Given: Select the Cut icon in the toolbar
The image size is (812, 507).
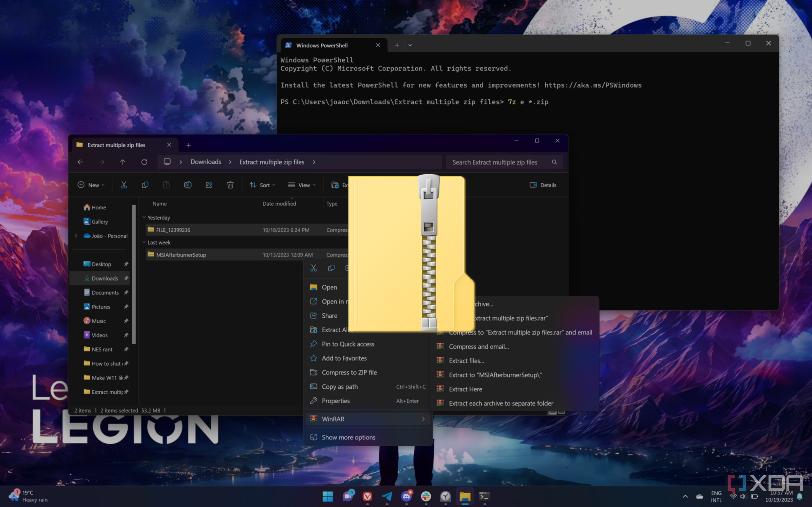Looking at the screenshot, I should click(x=124, y=185).
